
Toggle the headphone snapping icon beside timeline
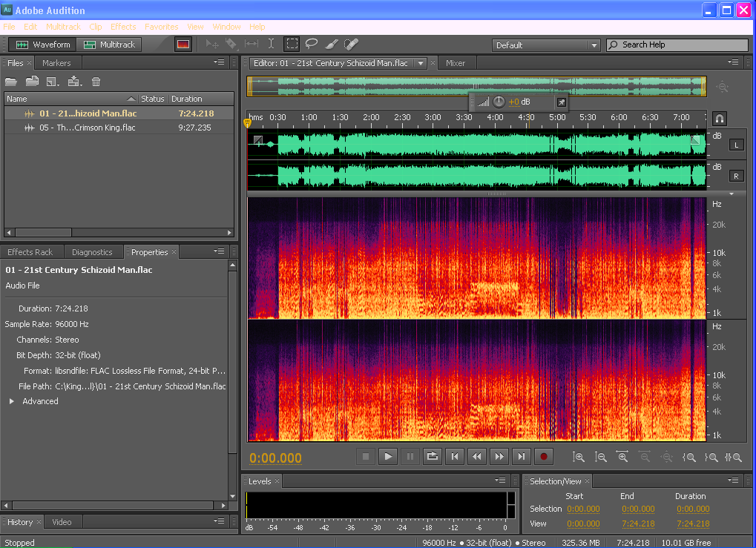[x=719, y=119]
